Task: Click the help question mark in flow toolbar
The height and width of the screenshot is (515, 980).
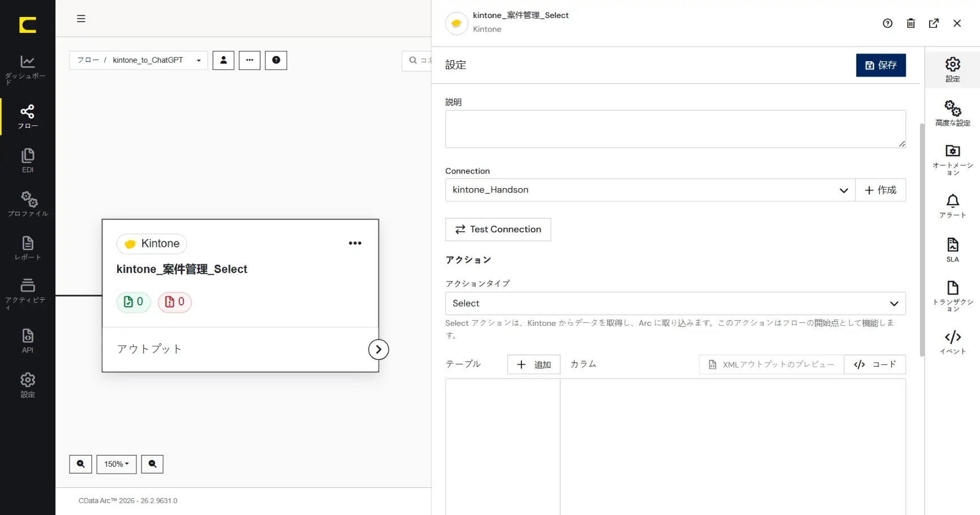Action: pyautogui.click(x=276, y=60)
